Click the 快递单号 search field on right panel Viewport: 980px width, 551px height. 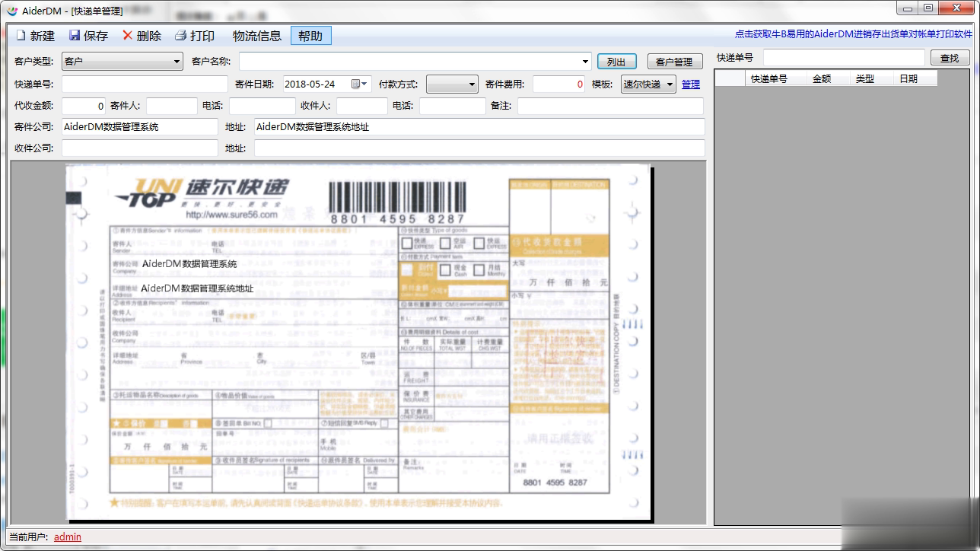click(844, 58)
